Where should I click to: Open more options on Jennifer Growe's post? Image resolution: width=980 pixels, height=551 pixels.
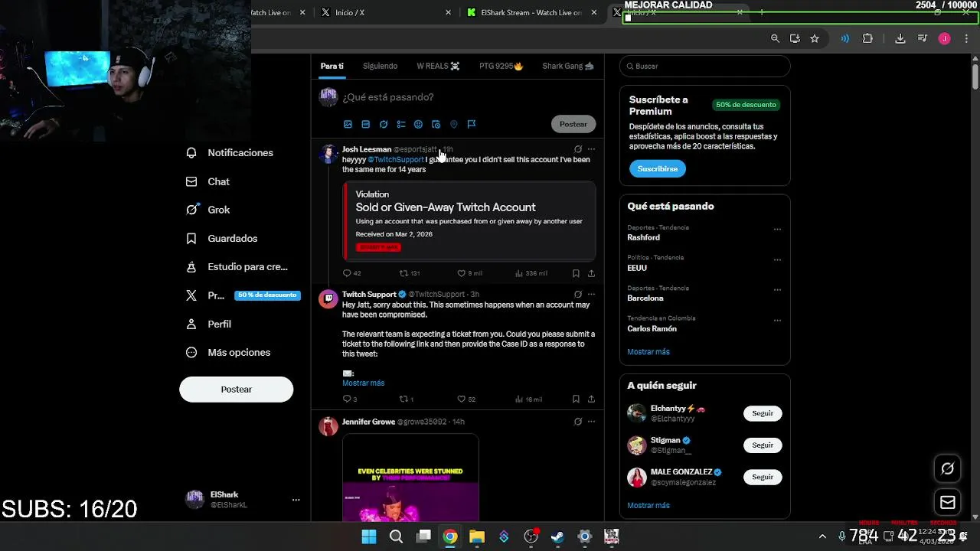pyautogui.click(x=591, y=422)
